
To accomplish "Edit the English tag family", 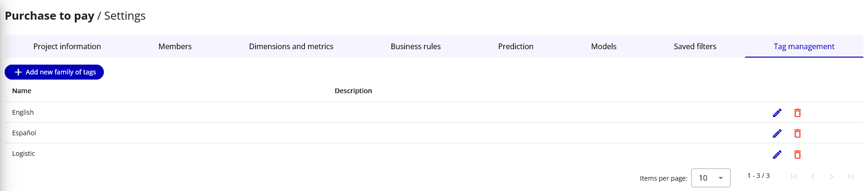I will [x=777, y=113].
